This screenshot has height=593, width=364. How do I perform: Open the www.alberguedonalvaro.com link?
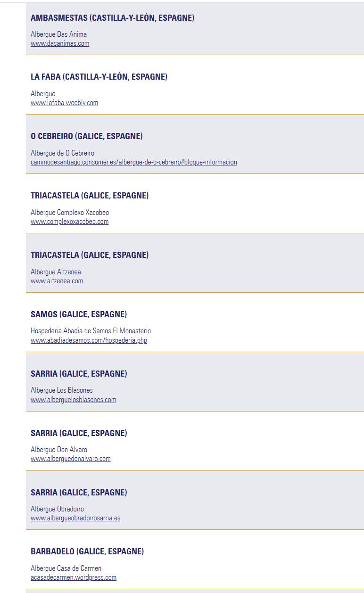pyautogui.click(x=71, y=459)
